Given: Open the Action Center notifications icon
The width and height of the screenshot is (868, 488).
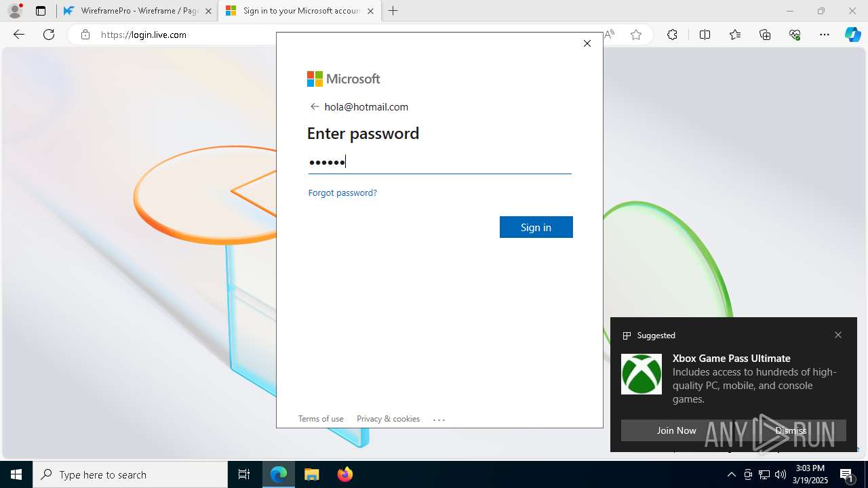Looking at the screenshot, I should tap(848, 474).
